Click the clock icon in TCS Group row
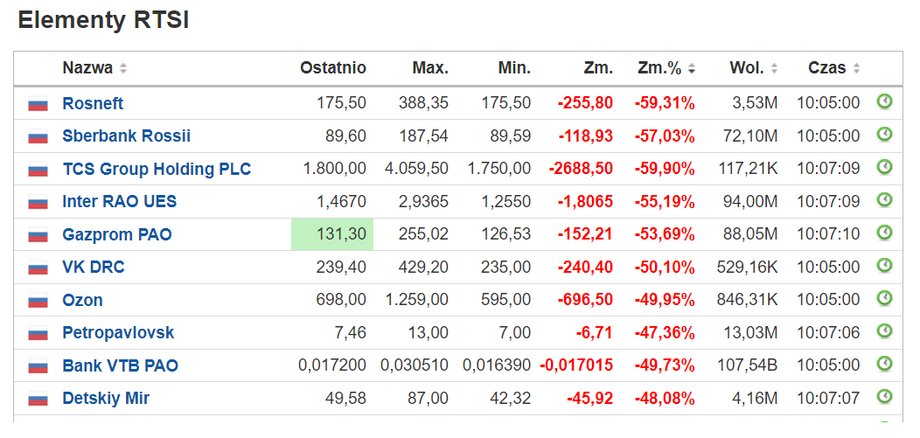The height and width of the screenshot is (438, 920). (x=884, y=168)
